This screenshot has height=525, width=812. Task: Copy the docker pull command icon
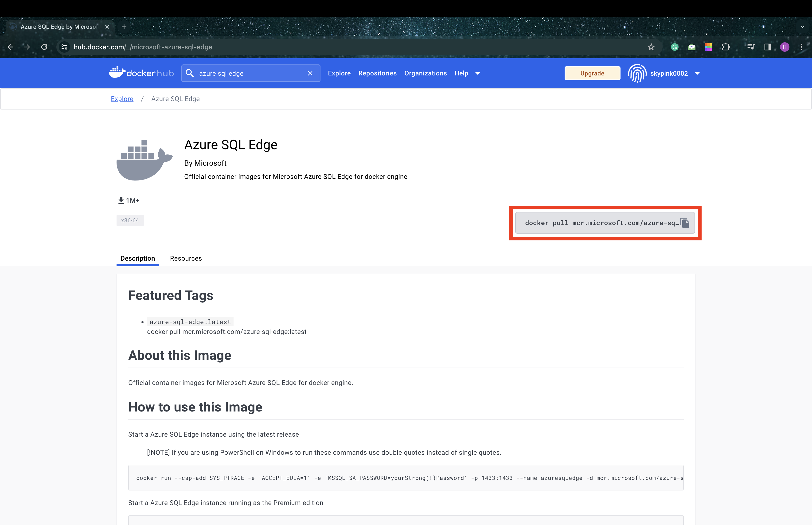click(685, 223)
